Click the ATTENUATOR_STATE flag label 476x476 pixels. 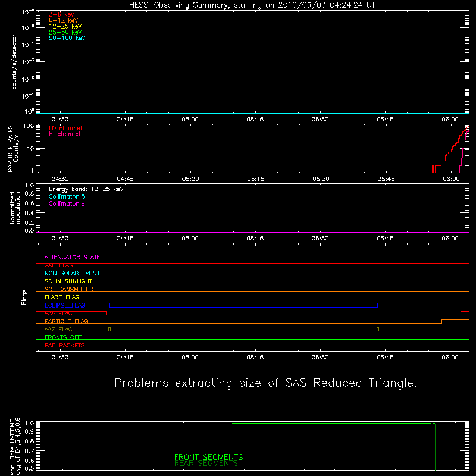pyautogui.click(x=72, y=257)
